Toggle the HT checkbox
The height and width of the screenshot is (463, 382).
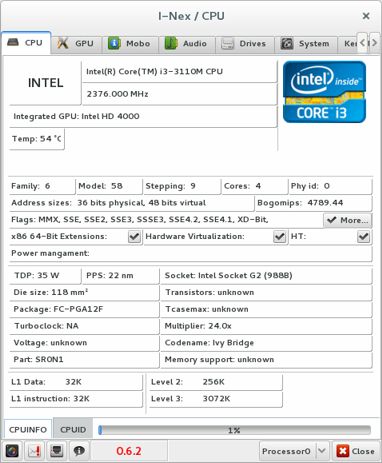tap(363, 237)
